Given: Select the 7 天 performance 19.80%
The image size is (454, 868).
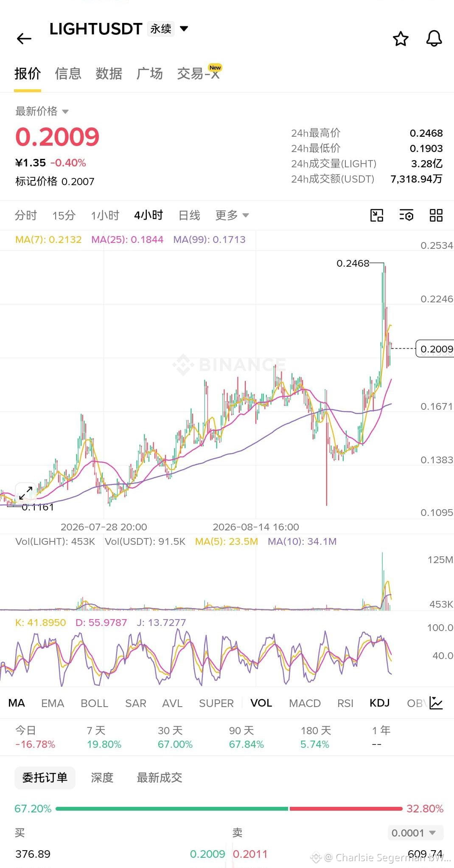Looking at the screenshot, I should point(104,737).
